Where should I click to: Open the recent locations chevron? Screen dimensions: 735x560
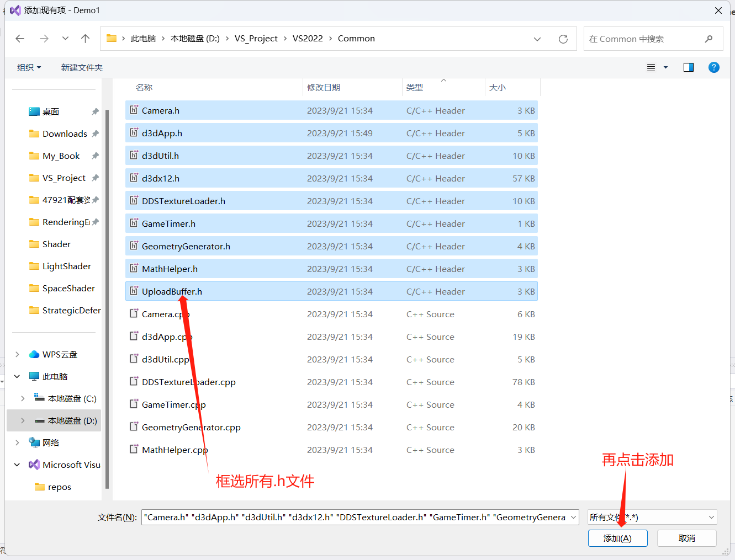pos(65,39)
